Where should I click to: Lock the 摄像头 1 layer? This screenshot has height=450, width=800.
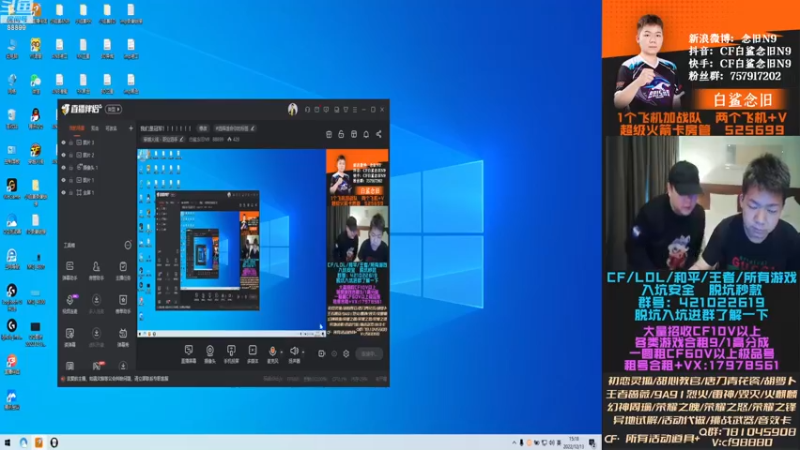(x=71, y=168)
